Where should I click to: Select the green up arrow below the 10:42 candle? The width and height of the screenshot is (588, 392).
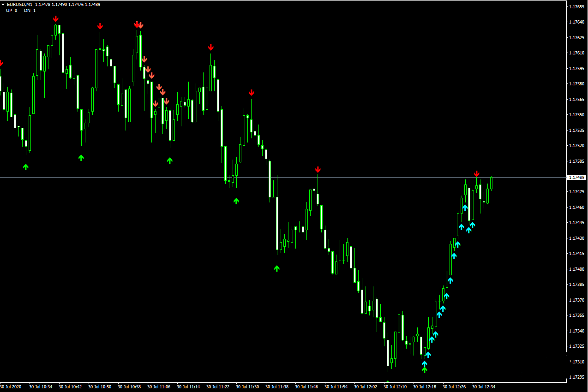(x=81, y=157)
